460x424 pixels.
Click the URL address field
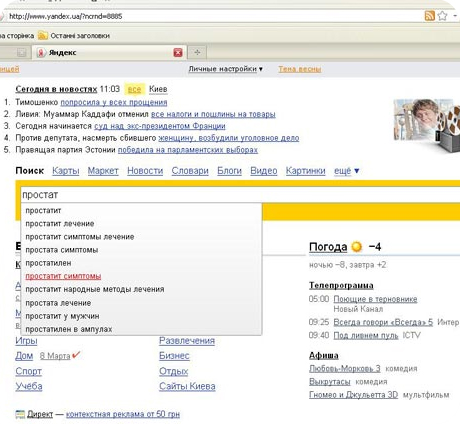213,16
